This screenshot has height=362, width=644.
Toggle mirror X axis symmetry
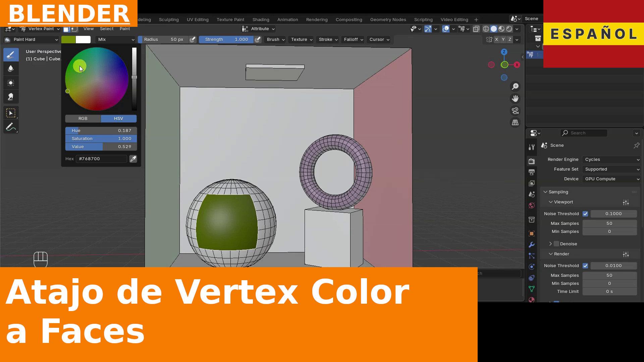point(496,40)
